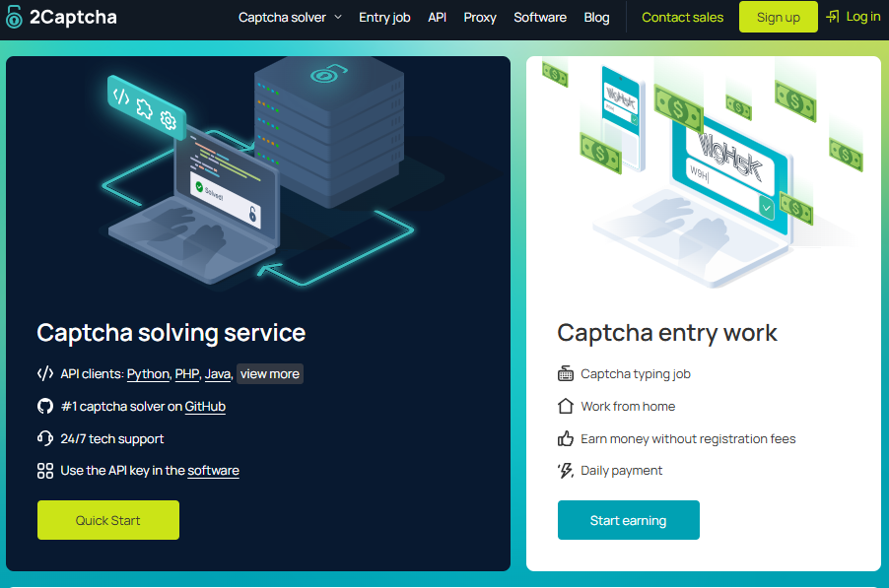Click the captcha entry money illustration
Viewport: 889px width, 588px height.
pos(703,172)
